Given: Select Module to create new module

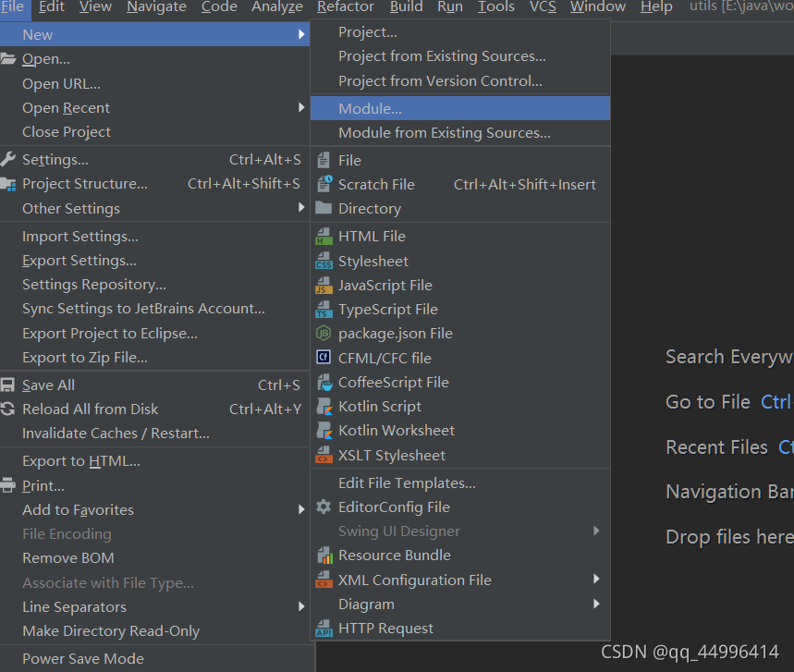Looking at the screenshot, I should 371,107.
